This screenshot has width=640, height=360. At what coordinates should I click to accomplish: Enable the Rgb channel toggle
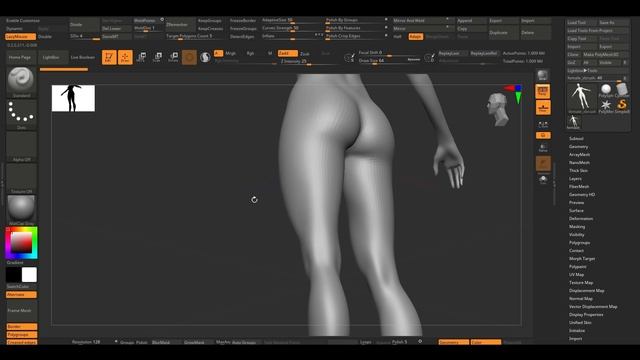coord(250,53)
